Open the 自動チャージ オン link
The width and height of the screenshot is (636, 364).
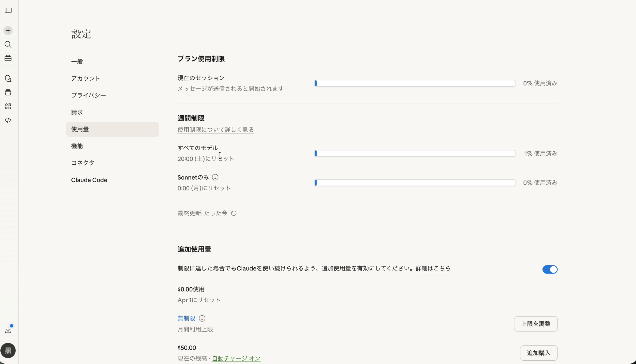pyautogui.click(x=235, y=358)
